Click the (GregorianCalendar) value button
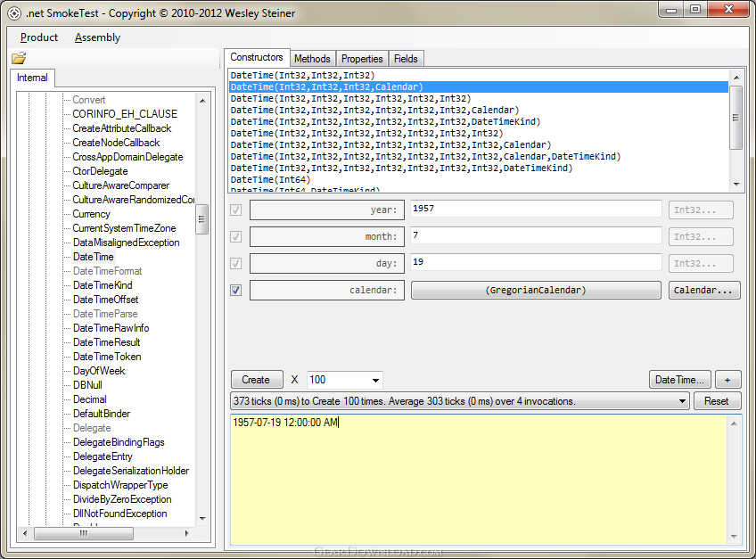The height and width of the screenshot is (559, 756). 536,291
